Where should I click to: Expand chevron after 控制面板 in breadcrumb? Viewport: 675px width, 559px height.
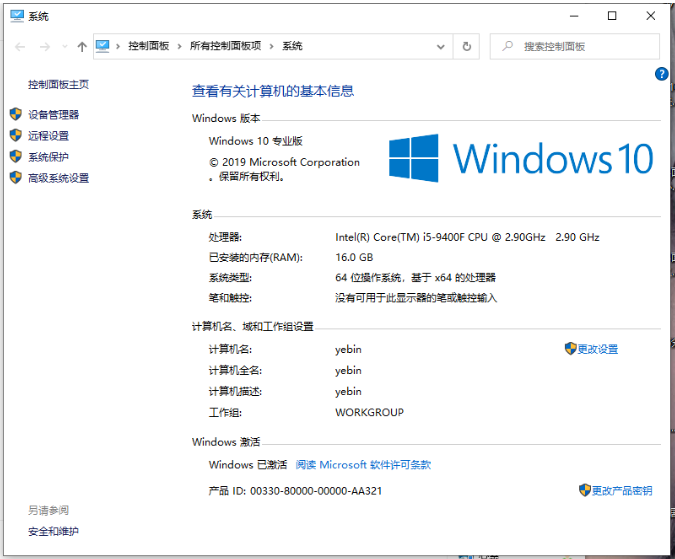pos(179,46)
